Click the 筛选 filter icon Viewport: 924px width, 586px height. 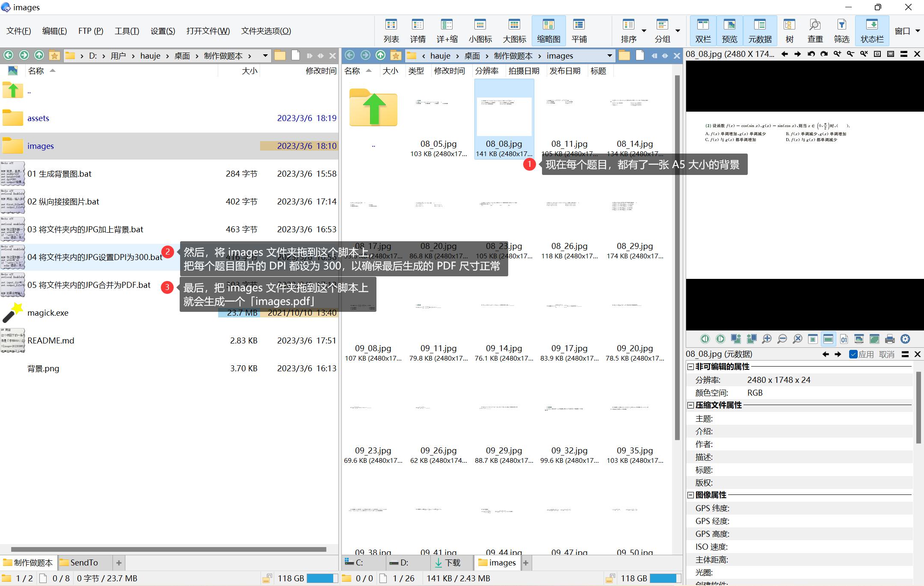[841, 31]
